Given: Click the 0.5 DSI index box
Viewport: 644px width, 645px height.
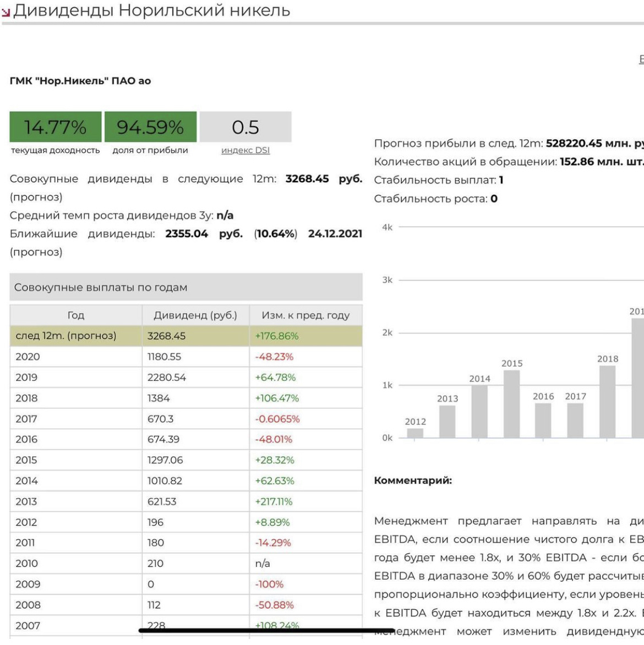Looking at the screenshot, I should pos(245,127).
